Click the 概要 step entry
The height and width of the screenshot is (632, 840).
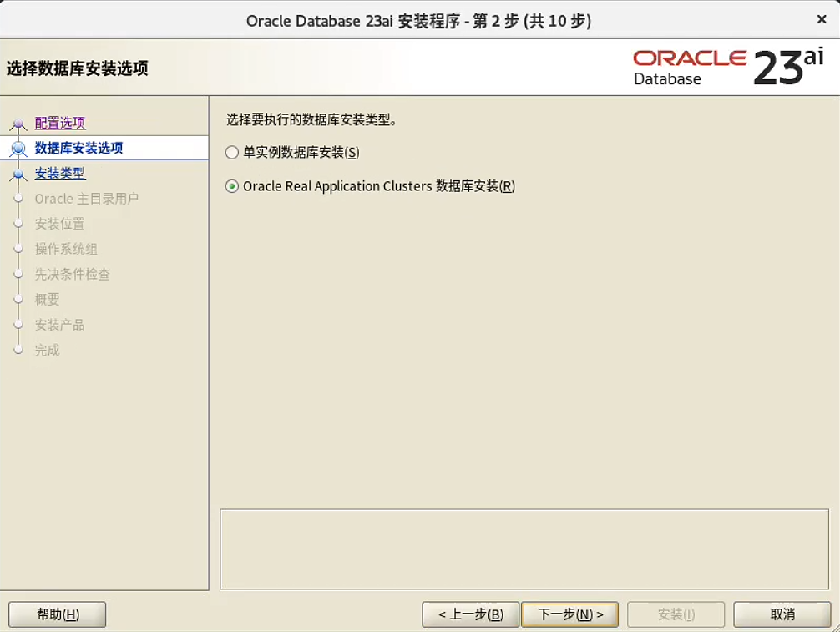47,299
